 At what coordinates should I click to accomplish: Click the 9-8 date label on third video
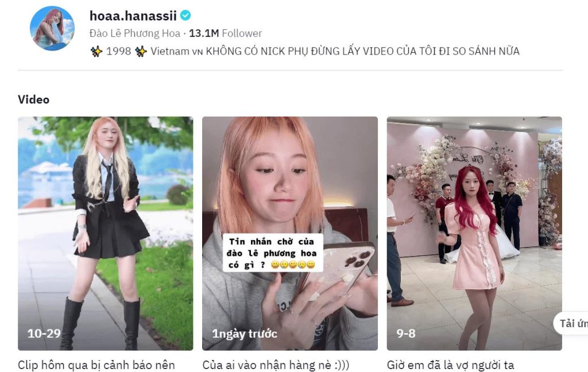click(x=406, y=334)
